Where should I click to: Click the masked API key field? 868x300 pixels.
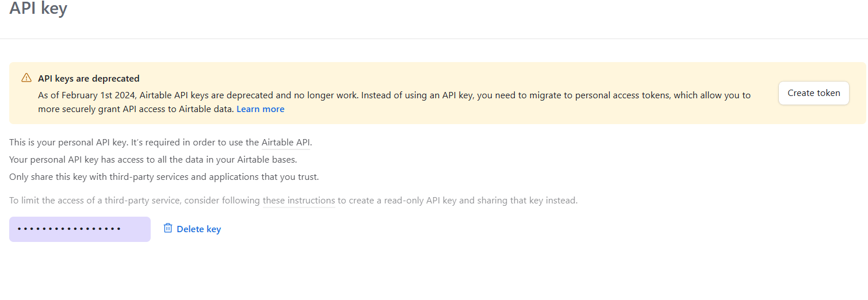(80, 229)
